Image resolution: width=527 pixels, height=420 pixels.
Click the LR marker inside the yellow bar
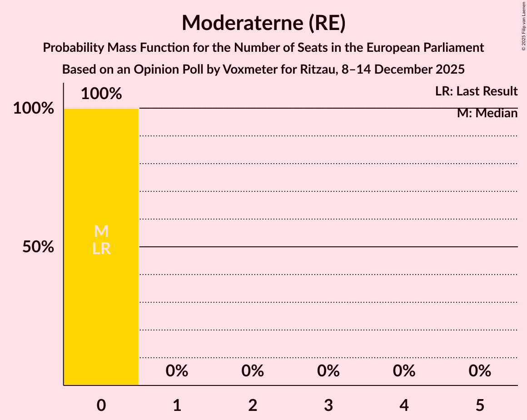pos(101,249)
